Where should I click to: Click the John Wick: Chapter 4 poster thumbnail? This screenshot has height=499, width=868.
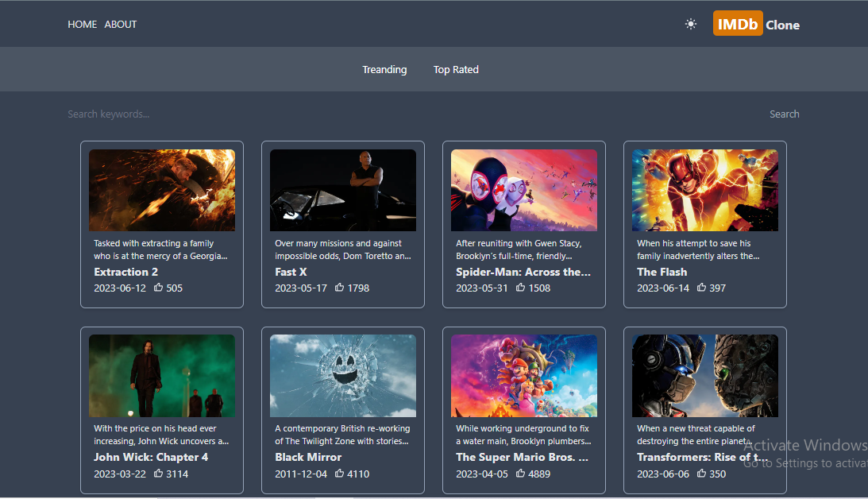coord(162,375)
